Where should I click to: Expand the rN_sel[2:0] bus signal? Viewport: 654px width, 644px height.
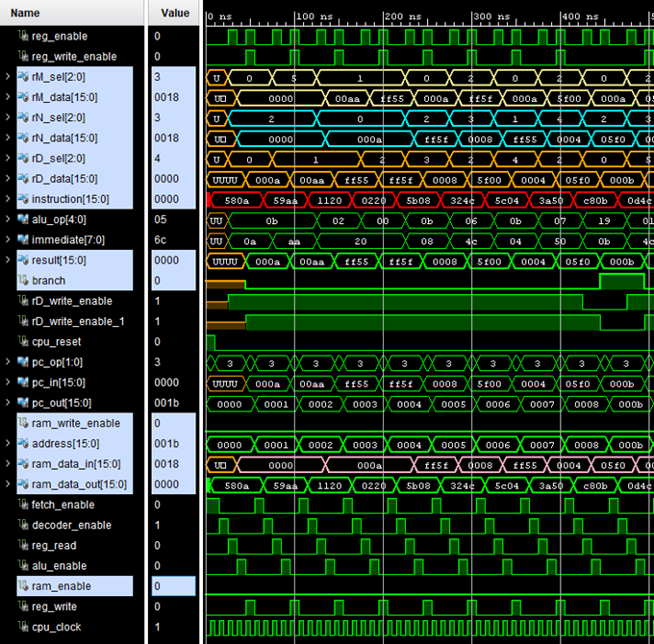[8, 117]
